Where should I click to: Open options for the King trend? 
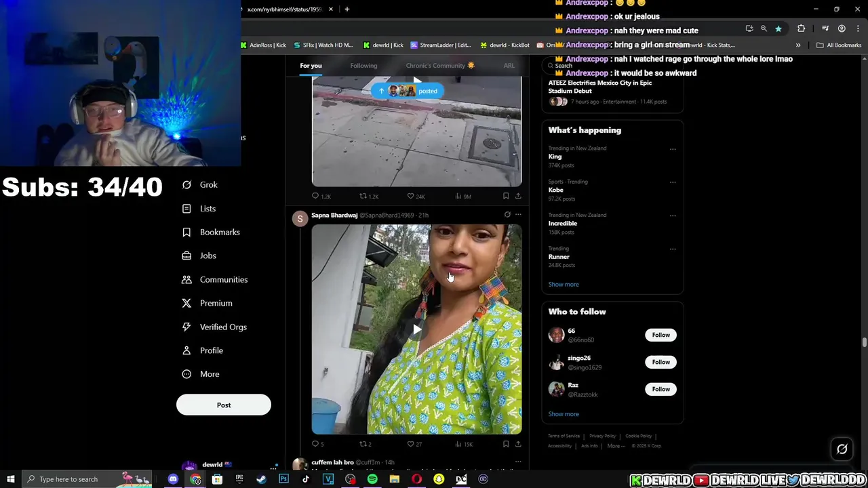coord(673,149)
